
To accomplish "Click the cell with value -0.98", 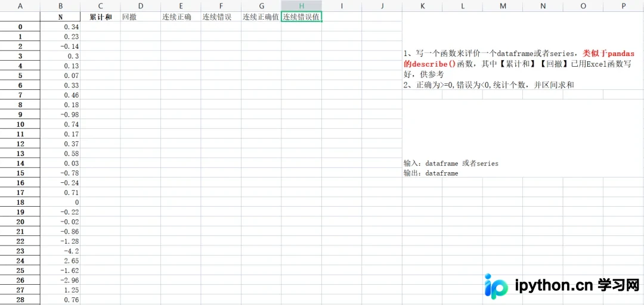I will [x=60, y=114].
